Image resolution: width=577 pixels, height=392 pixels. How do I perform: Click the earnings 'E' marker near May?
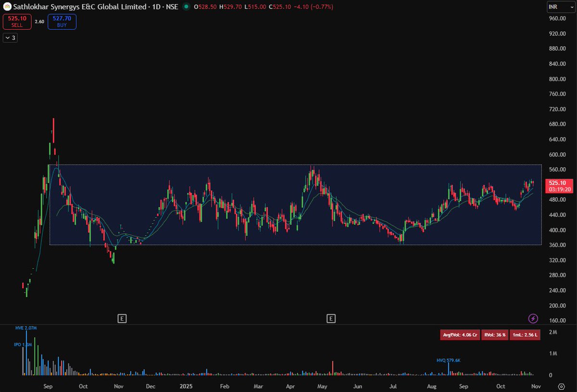point(332,318)
